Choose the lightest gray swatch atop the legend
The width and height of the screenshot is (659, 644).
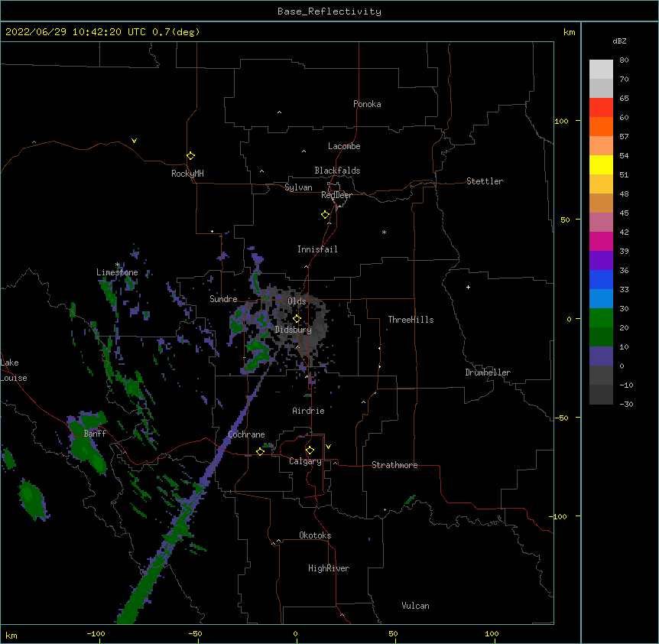pyautogui.click(x=601, y=70)
